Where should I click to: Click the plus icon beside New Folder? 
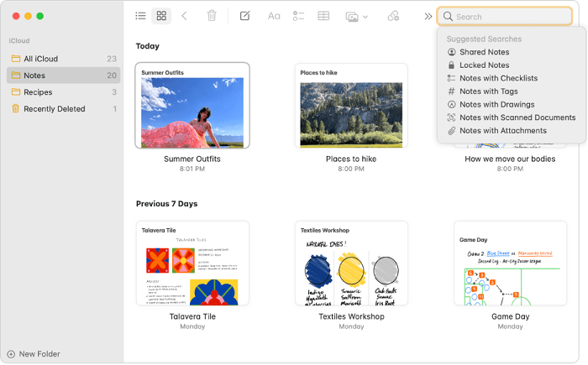pyautogui.click(x=11, y=354)
